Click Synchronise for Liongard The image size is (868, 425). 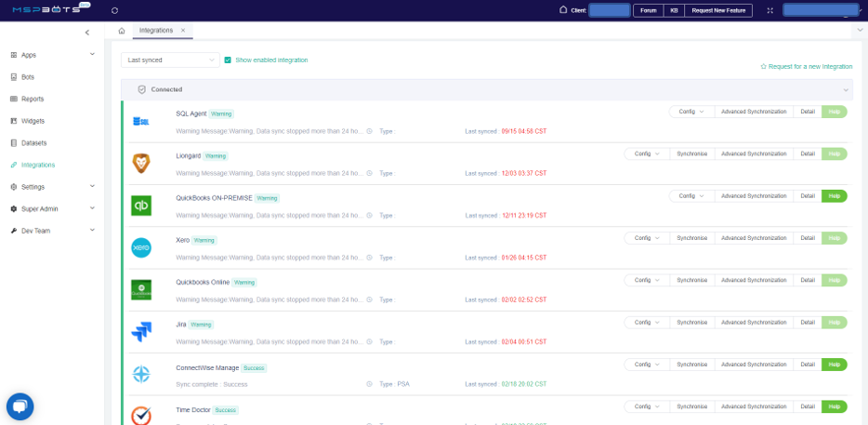pyautogui.click(x=692, y=153)
